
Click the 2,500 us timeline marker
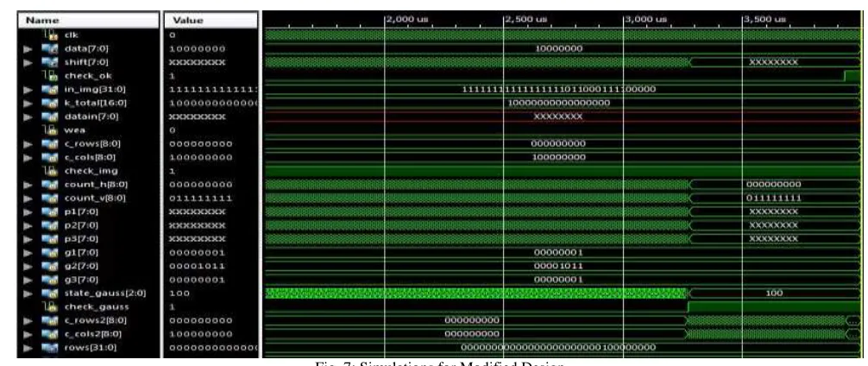point(526,19)
